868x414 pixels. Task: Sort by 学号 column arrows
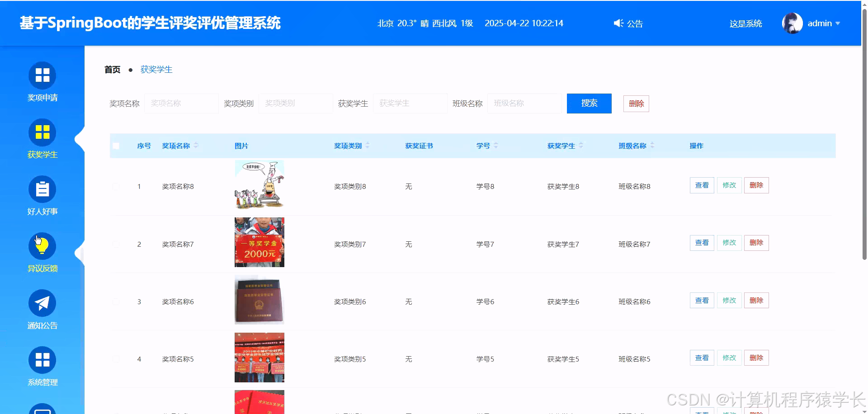[496, 145]
